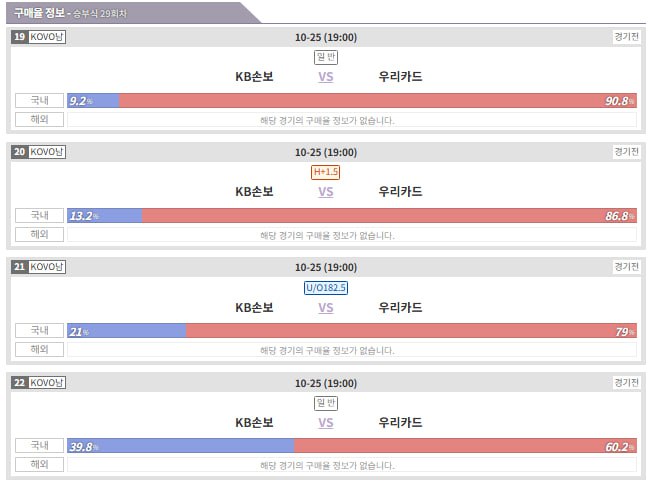Select the VS link in match 21
The image size is (653, 482).
(x=326, y=308)
